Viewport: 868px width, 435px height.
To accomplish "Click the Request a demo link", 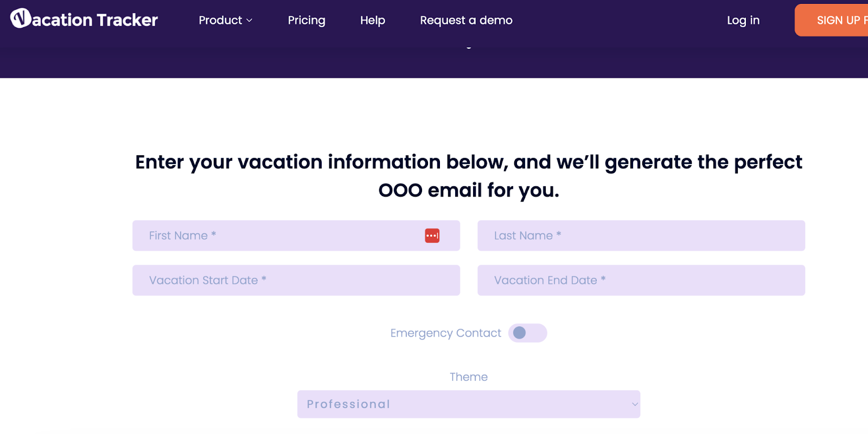I will click(x=465, y=20).
